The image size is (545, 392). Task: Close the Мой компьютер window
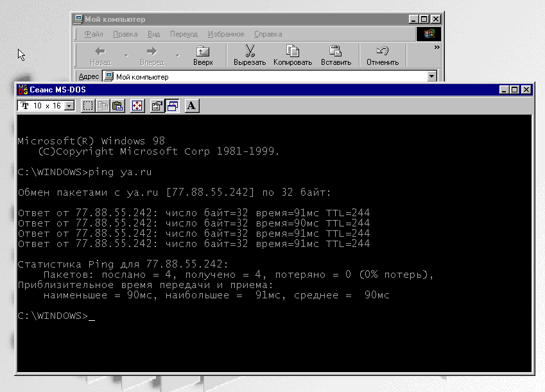pyautogui.click(x=435, y=19)
